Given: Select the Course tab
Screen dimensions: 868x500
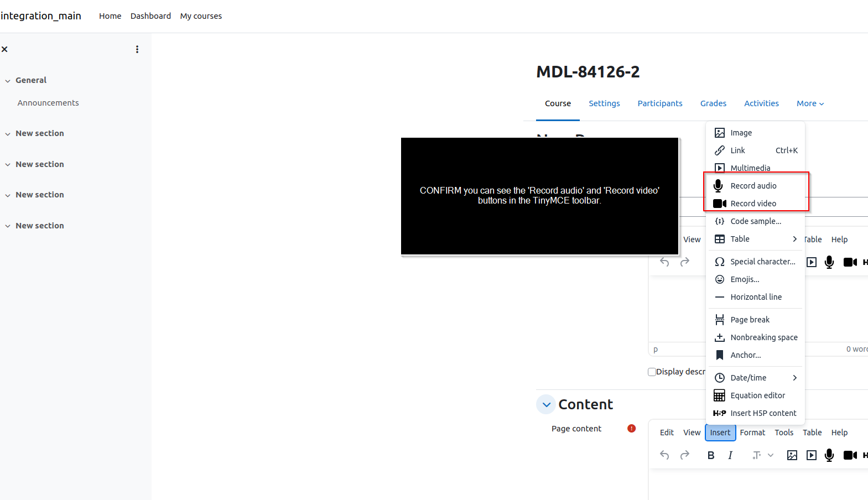Looking at the screenshot, I should [x=558, y=103].
